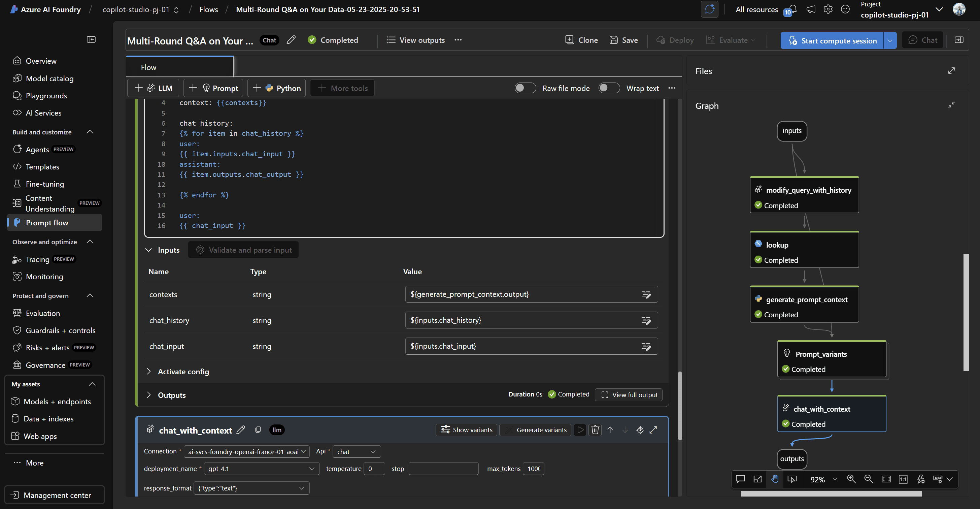Expand the Files panel
The width and height of the screenshot is (980, 509).
pyautogui.click(x=951, y=71)
